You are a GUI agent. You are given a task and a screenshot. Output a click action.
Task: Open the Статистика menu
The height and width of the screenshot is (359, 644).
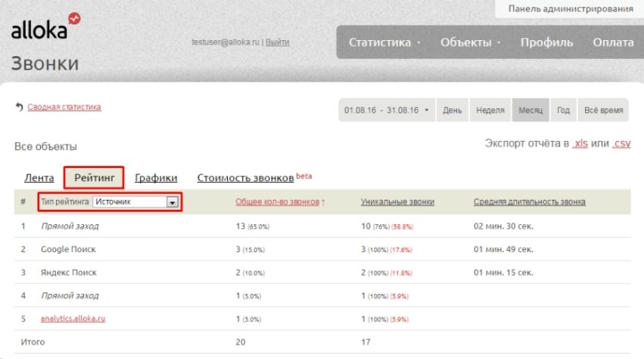tap(384, 42)
